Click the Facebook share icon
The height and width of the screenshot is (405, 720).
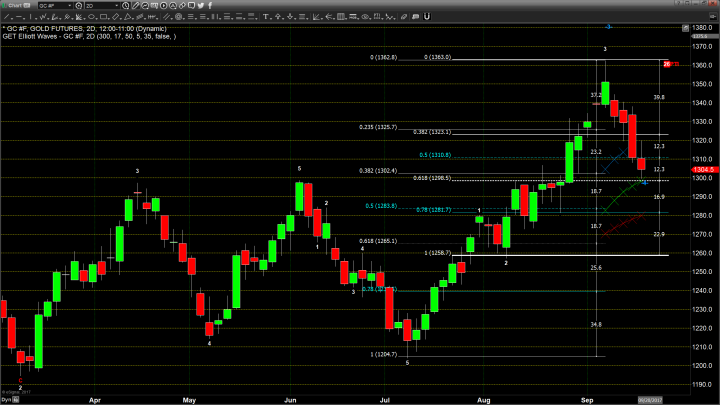(210, 6)
